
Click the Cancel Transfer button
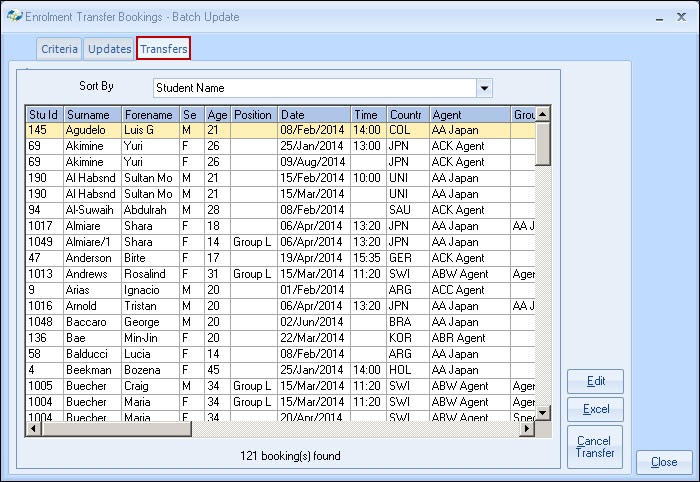tap(595, 447)
